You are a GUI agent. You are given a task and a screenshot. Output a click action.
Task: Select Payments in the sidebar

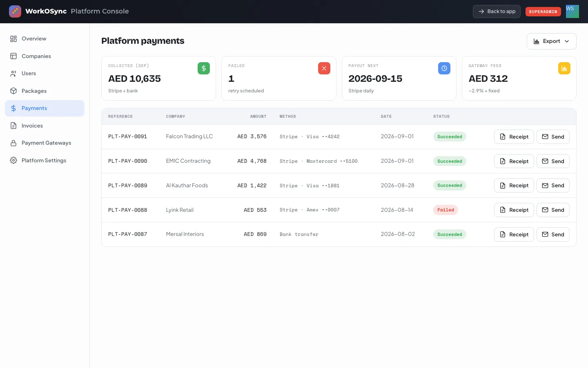click(45, 108)
